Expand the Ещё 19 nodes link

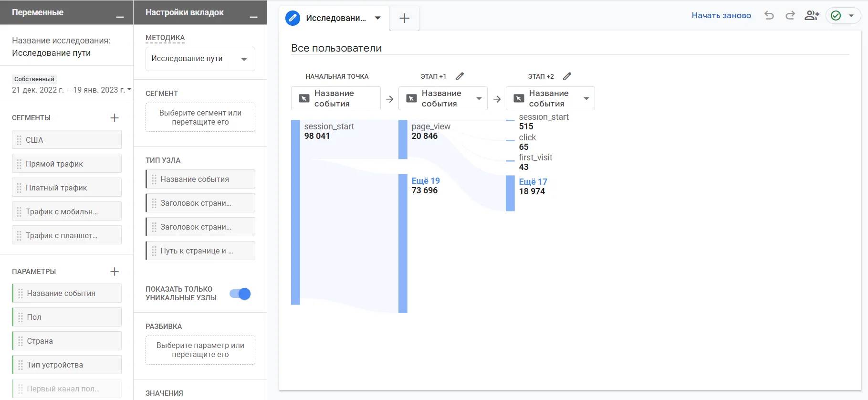click(426, 181)
